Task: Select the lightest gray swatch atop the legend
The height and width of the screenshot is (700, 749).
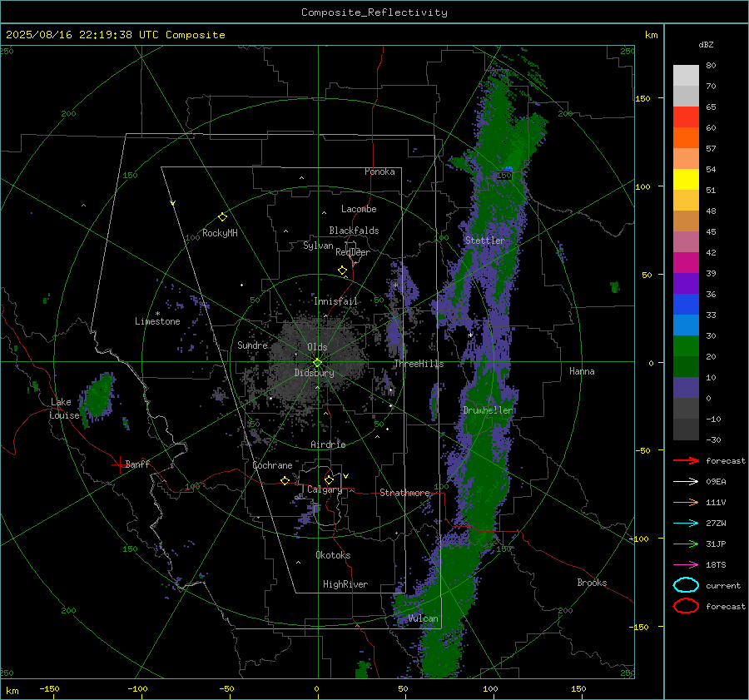Action: [686, 76]
